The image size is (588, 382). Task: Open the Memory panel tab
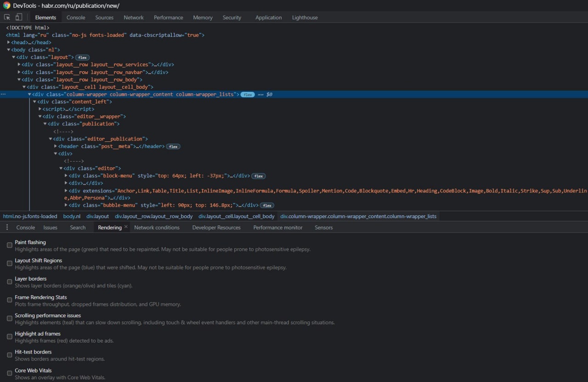click(x=203, y=17)
